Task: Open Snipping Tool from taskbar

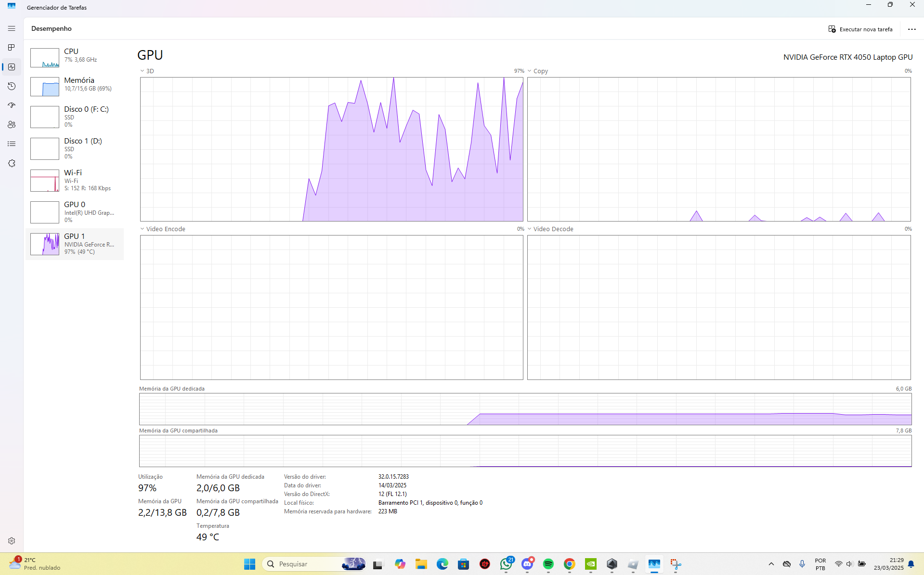Action: [x=676, y=564]
